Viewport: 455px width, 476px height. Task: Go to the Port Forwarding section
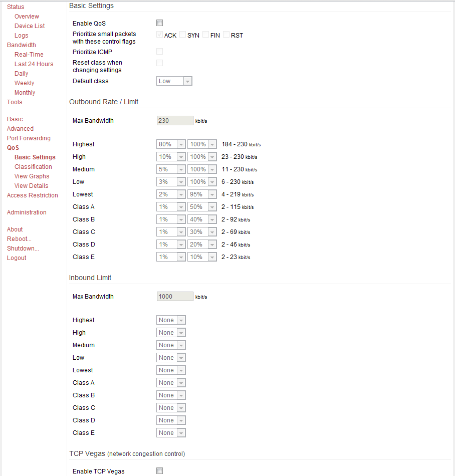[x=29, y=138]
